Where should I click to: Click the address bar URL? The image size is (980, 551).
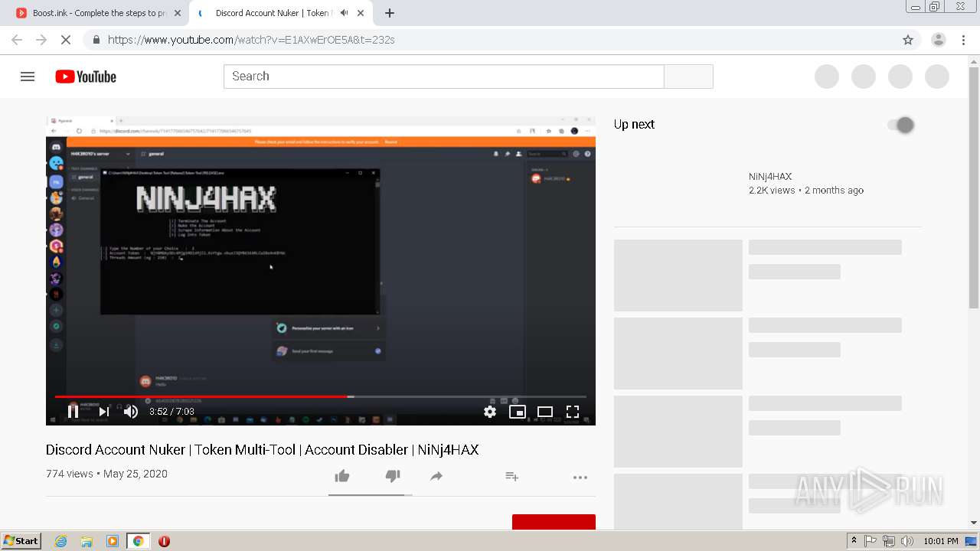tap(251, 40)
